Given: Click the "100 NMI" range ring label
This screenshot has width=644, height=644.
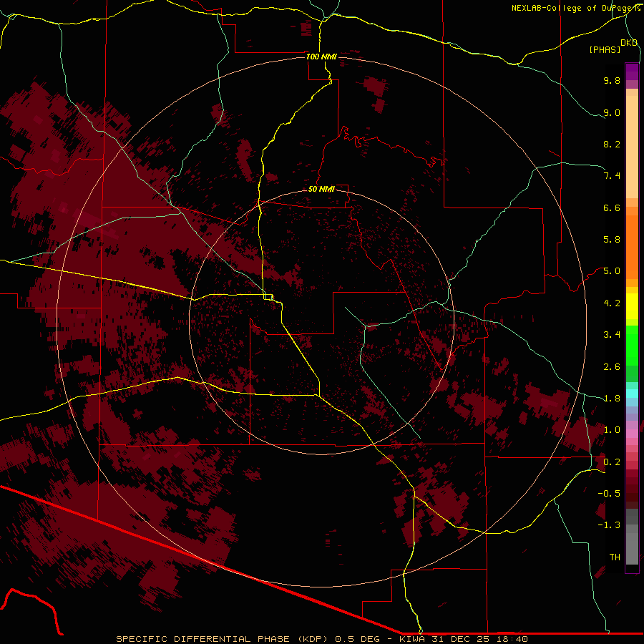Looking at the screenshot, I should 321,57.
